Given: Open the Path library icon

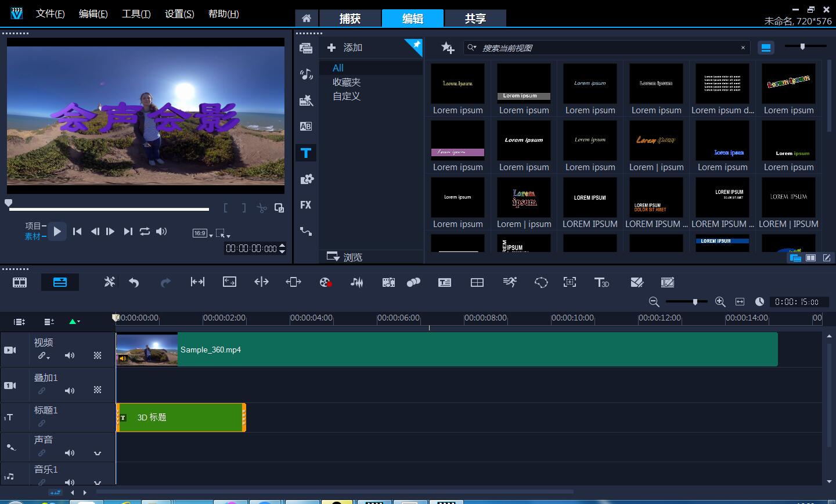Looking at the screenshot, I should click(x=306, y=231).
